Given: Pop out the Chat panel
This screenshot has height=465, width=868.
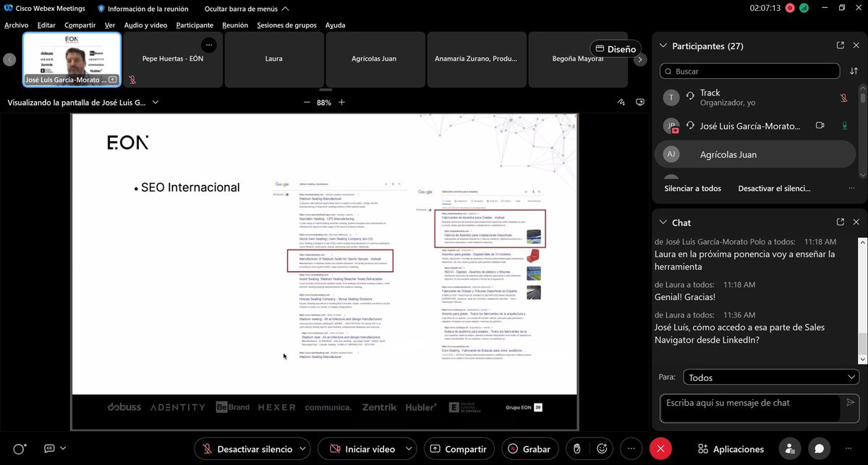Looking at the screenshot, I should [x=841, y=223].
